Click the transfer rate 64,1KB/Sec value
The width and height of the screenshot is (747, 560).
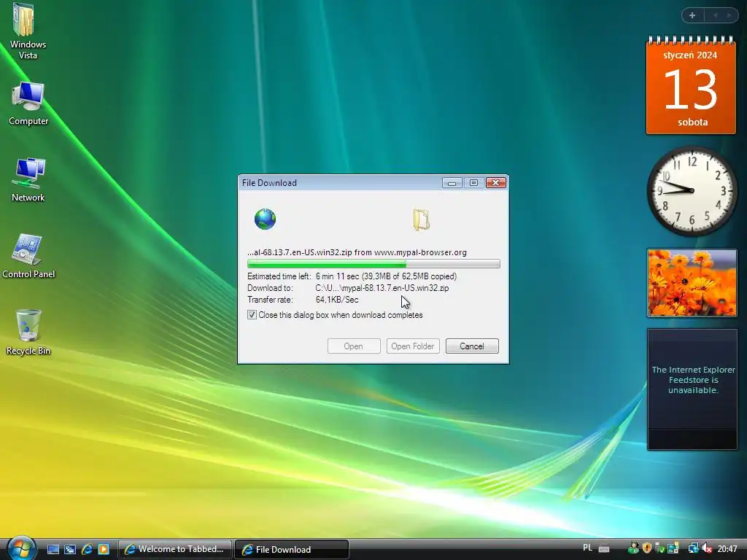[337, 300]
